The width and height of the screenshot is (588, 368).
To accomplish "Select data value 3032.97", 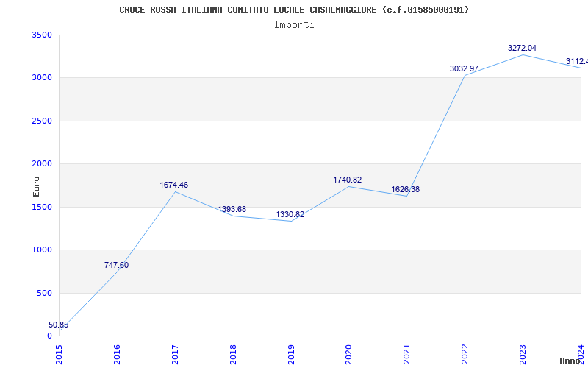I will (465, 68).
